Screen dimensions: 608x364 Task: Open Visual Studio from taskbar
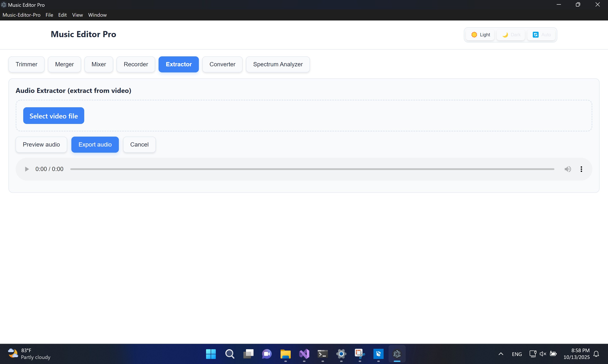click(304, 354)
